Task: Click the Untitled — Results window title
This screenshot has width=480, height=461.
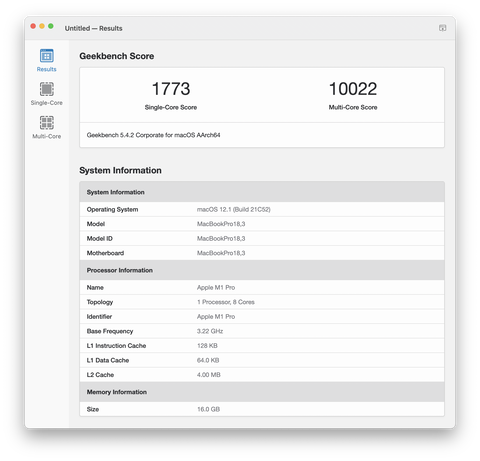Action: 94,28
